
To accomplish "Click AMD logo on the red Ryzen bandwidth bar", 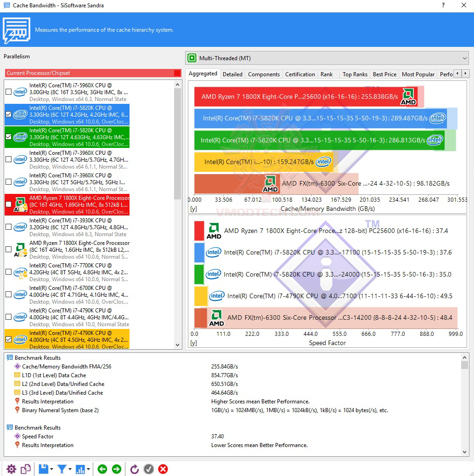I will [408, 96].
